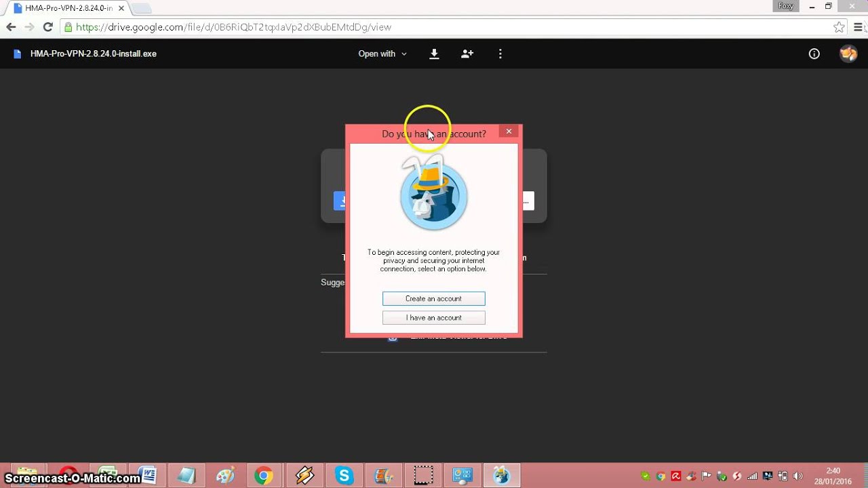Download the file via Drive toolbar icon
Viewport: 868px width, 488px height.
coord(435,54)
